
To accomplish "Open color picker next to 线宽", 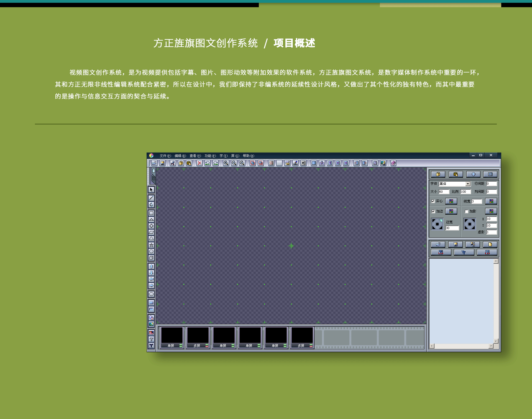I will 491,201.
